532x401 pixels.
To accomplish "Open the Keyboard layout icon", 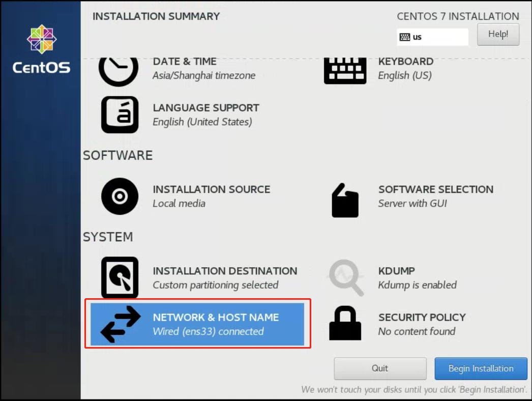I will pos(345,71).
